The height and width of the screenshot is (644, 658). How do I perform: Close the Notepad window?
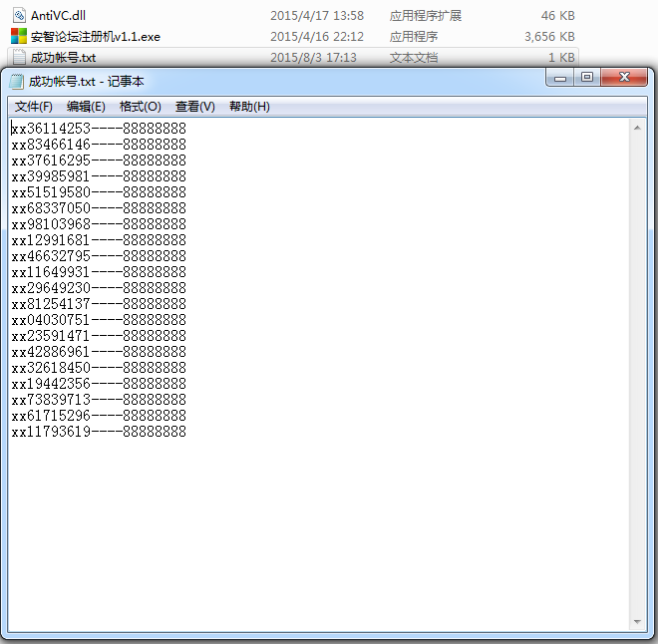point(623,77)
